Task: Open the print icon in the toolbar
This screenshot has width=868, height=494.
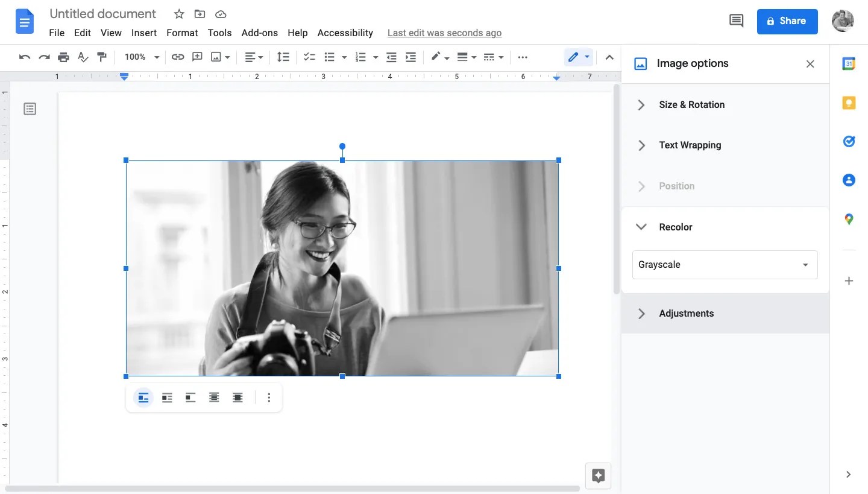Action: pos(63,57)
